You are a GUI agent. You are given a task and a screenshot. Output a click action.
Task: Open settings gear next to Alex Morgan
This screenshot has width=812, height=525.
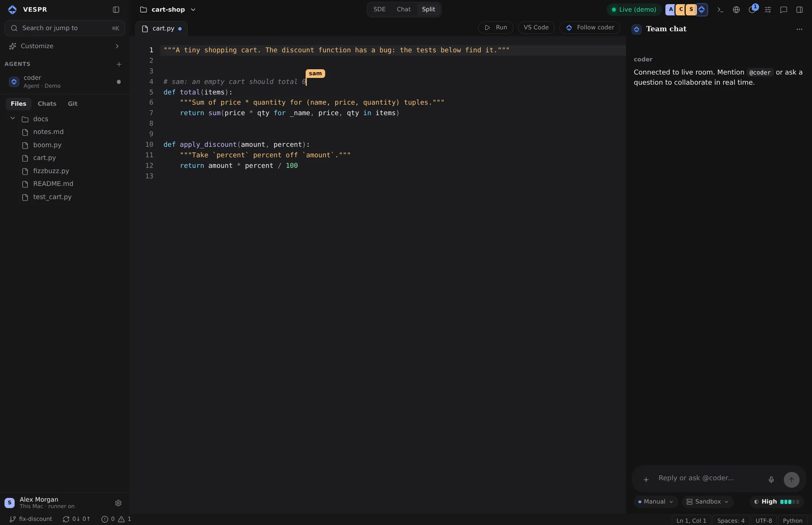118,503
